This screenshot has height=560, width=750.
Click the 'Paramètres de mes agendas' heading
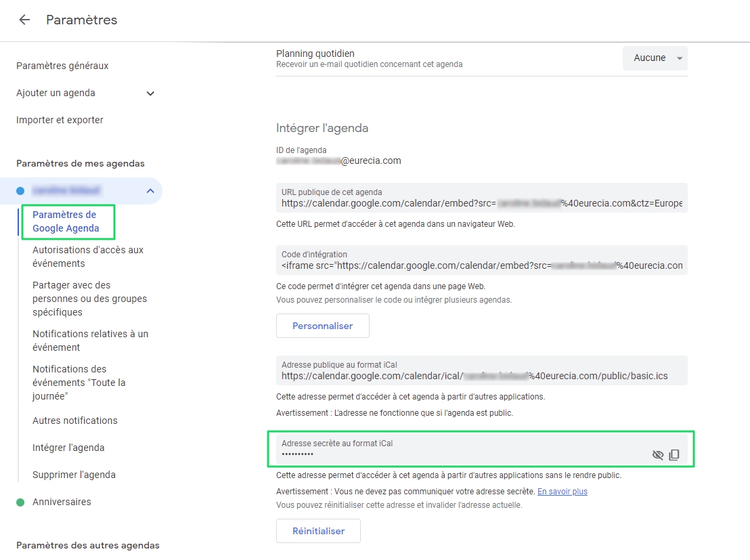pyautogui.click(x=81, y=163)
